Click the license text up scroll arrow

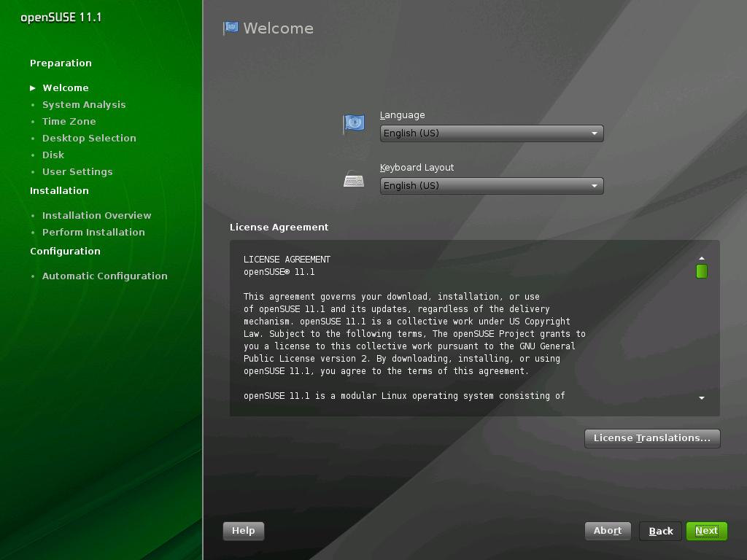coord(701,257)
